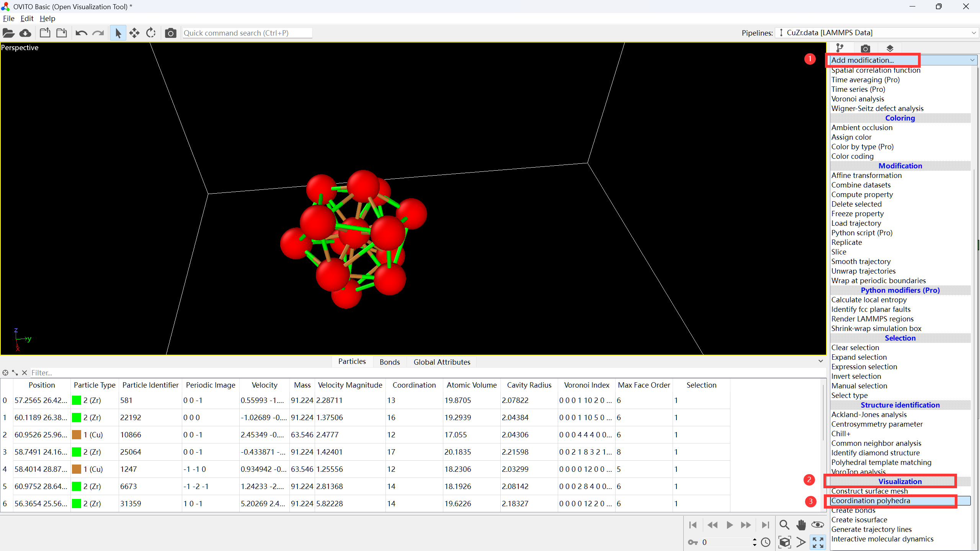Pick Voronoi analysis modifier entry

point(857,99)
